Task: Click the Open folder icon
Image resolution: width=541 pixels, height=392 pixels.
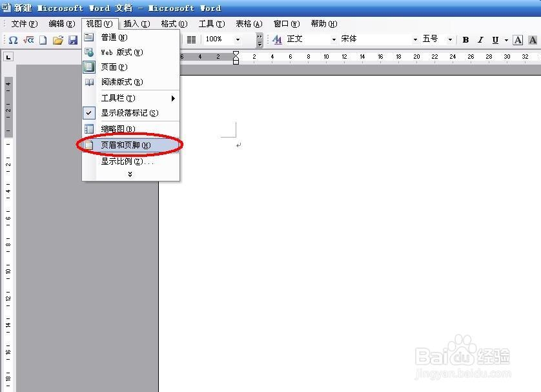Action: 58,40
